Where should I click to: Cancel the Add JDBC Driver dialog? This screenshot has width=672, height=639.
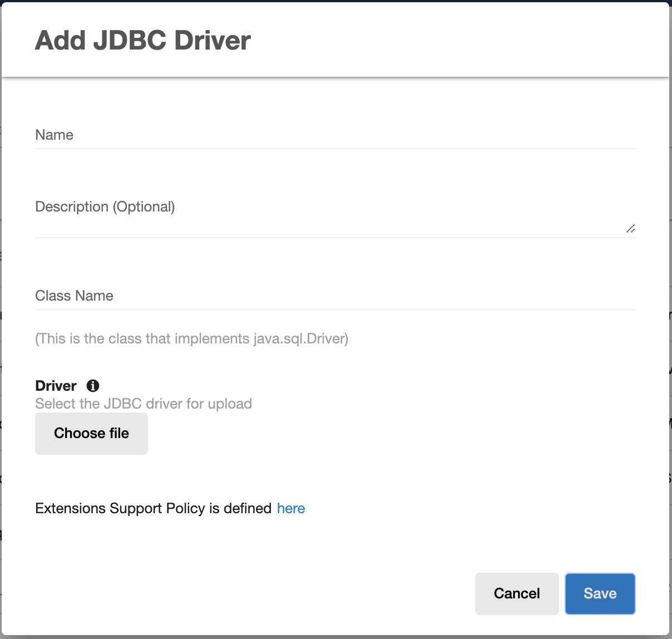point(516,593)
